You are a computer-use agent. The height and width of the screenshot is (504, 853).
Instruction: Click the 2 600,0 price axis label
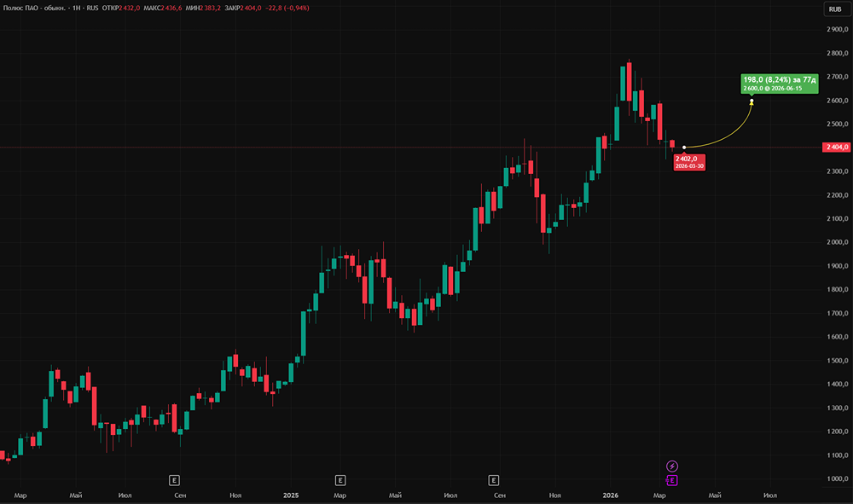click(838, 101)
